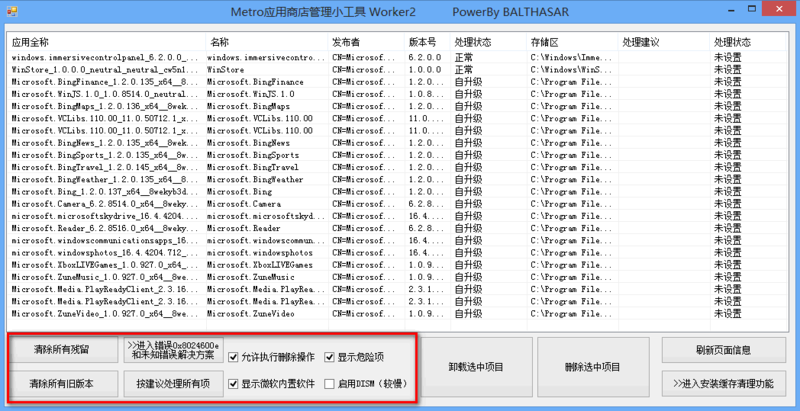Click 卸载选中项目 button

[477, 367]
